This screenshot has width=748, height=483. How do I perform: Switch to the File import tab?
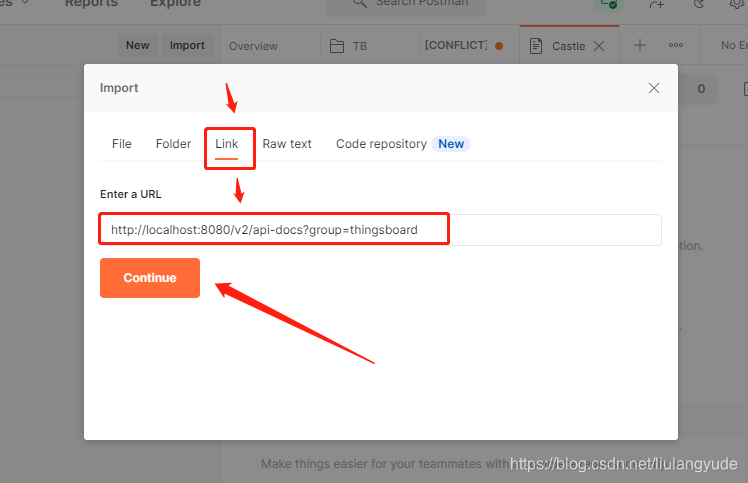(122, 144)
